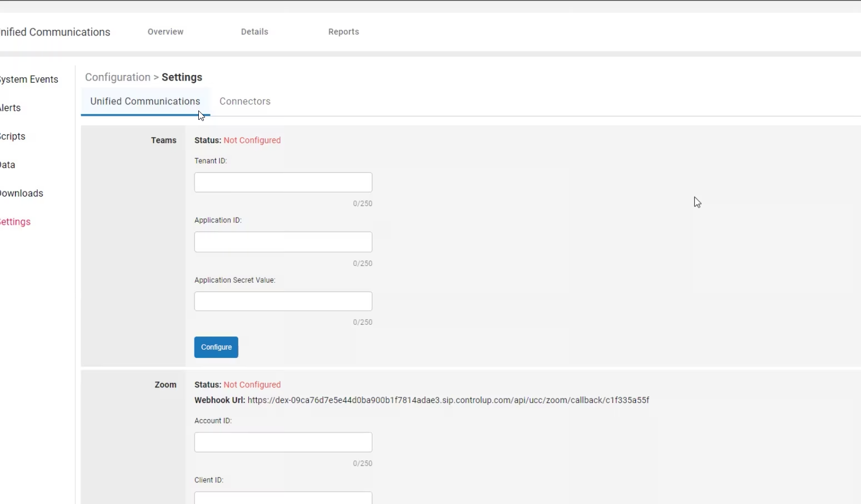Viewport: 861px width, 504px height.
Task: Open Downloads in the sidebar
Action: coord(22,193)
